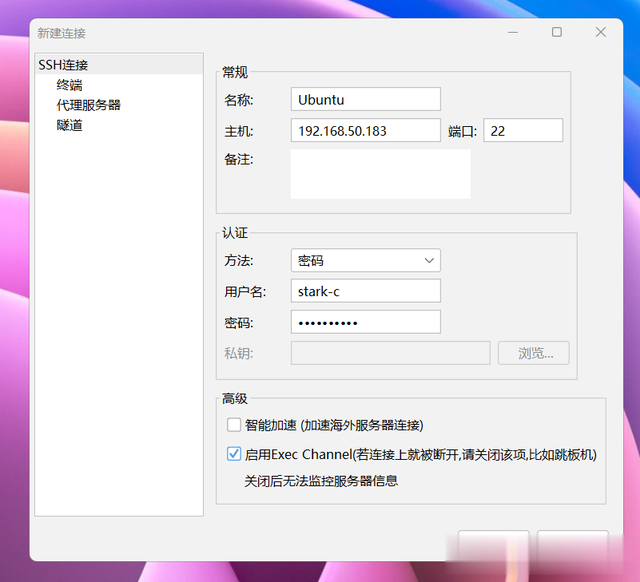Viewport: 640px width, 582px height.
Task: Click the 端口 field showing 22
Action: point(523,130)
